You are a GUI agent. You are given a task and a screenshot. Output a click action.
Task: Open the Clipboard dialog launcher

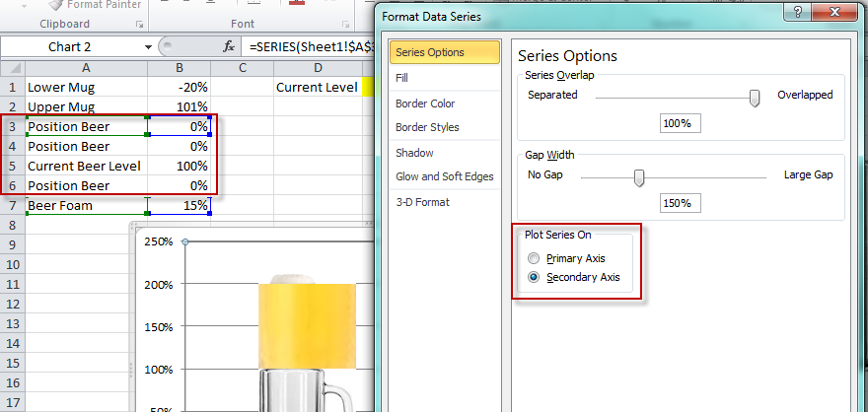coord(137,23)
